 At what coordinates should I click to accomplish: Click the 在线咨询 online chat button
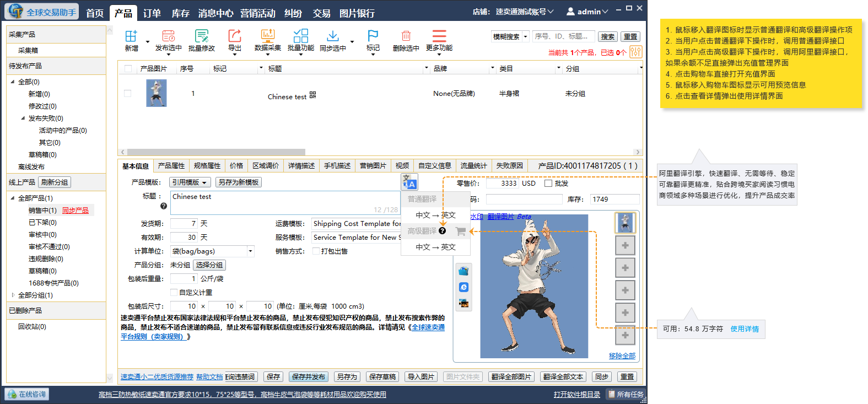coord(27,394)
